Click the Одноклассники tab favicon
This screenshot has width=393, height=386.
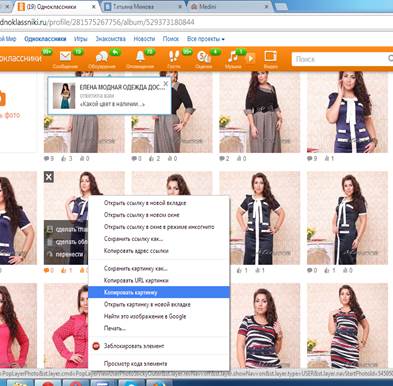point(21,7)
